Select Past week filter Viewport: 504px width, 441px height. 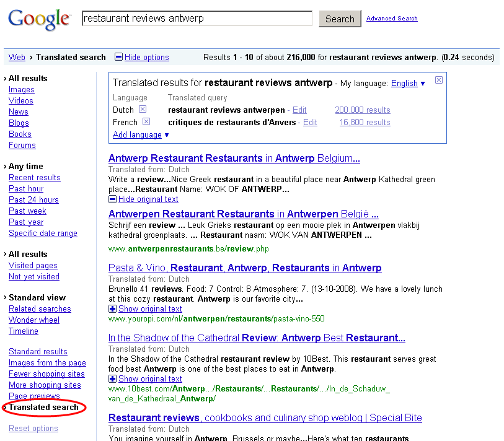27,211
